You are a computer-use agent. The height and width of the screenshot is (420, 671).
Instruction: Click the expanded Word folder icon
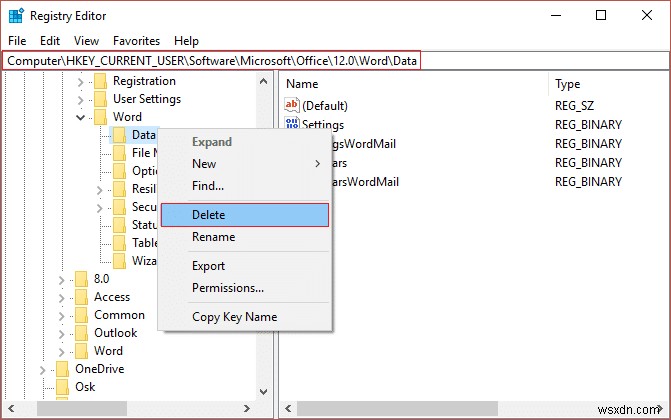(x=101, y=117)
